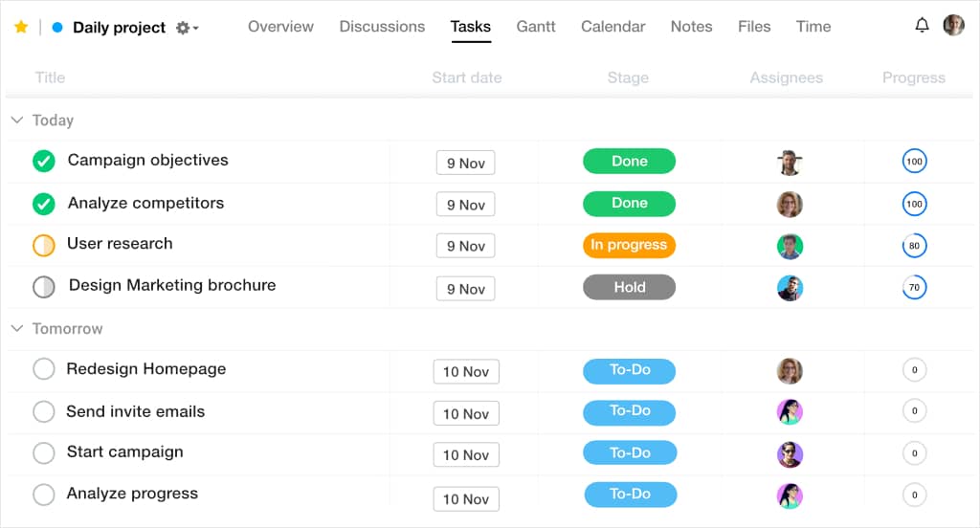Click the assignee avatar for Campaign objectives

pos(789,163)
